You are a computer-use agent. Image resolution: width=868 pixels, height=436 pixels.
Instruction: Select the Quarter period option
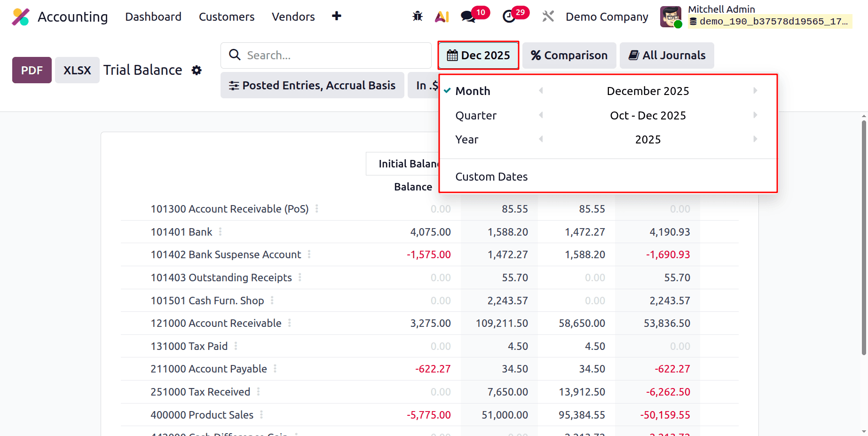coord(476,115)
